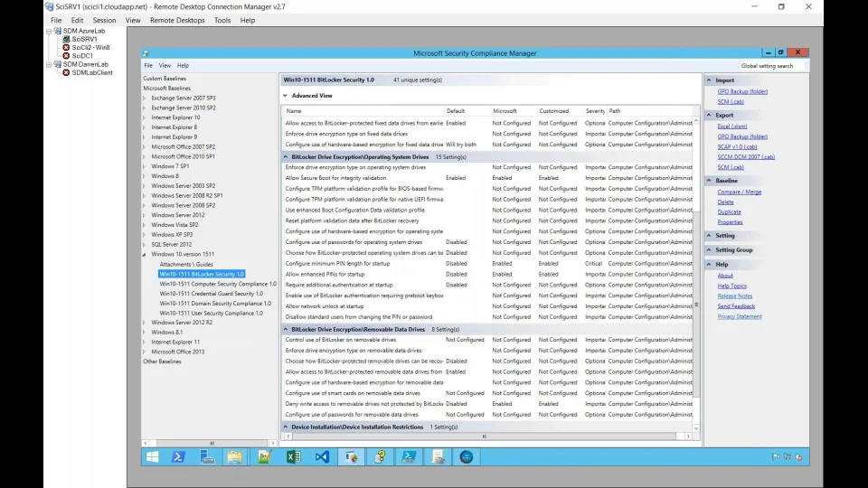This screenshot has width=868, height=488.
Task: Open the View menu in Compliance Manager
Action: (x=165, y=66)
